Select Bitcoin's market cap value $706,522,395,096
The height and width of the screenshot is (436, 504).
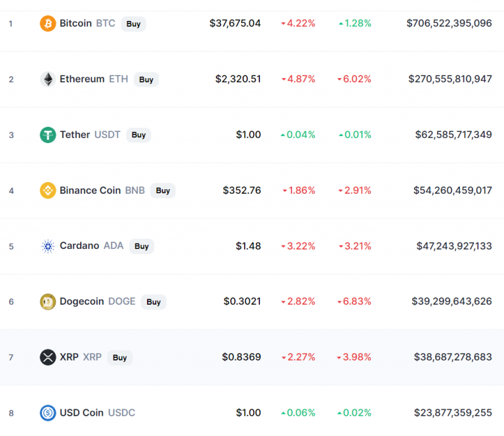[x=449, y=24]
